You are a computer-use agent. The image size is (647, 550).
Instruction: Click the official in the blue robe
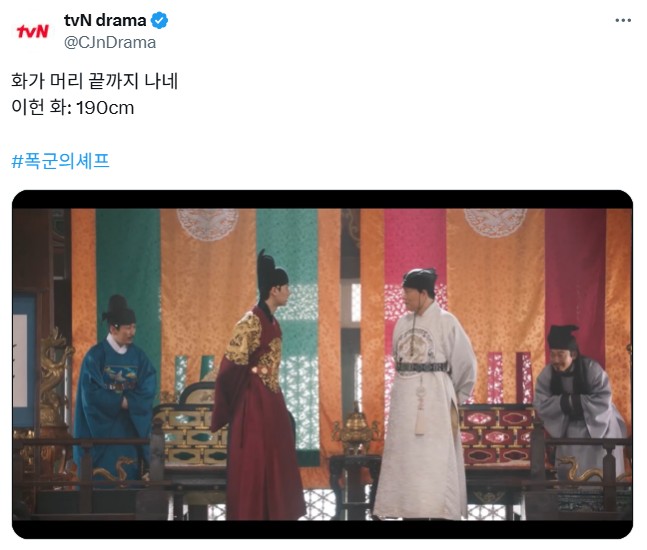click(x=116, y=388)
